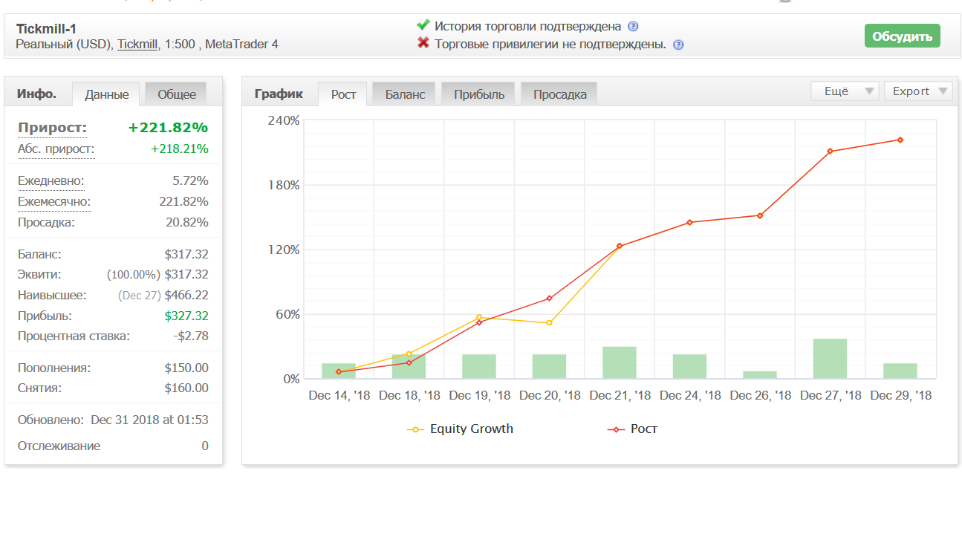Viewport: 962px width, 560px height.
Task: Click the +221.82% growth value
Action: click(168, 128)
